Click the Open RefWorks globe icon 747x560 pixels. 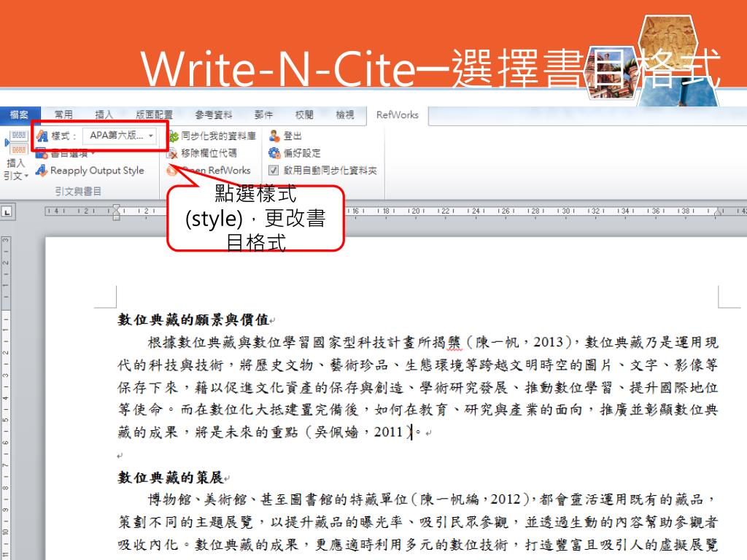172,170
